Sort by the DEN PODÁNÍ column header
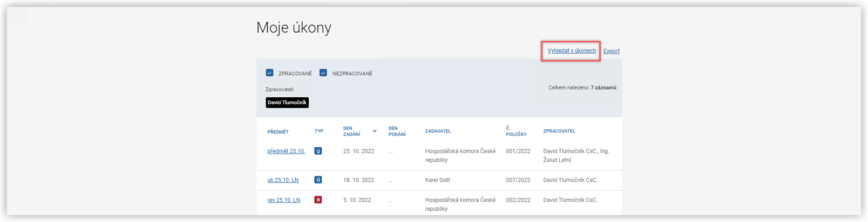Image resolution: width=868 pixels, height=222 pixels. (x=397, y=131)
